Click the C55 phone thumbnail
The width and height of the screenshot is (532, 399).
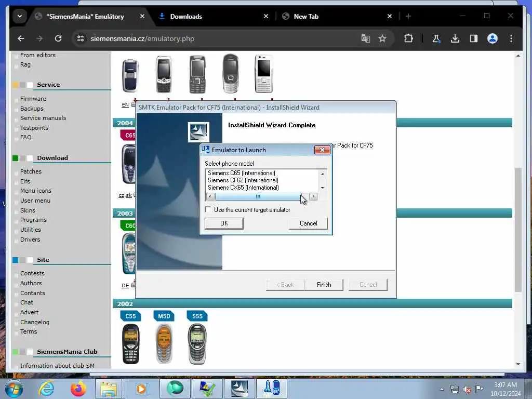tap(130, 344)
